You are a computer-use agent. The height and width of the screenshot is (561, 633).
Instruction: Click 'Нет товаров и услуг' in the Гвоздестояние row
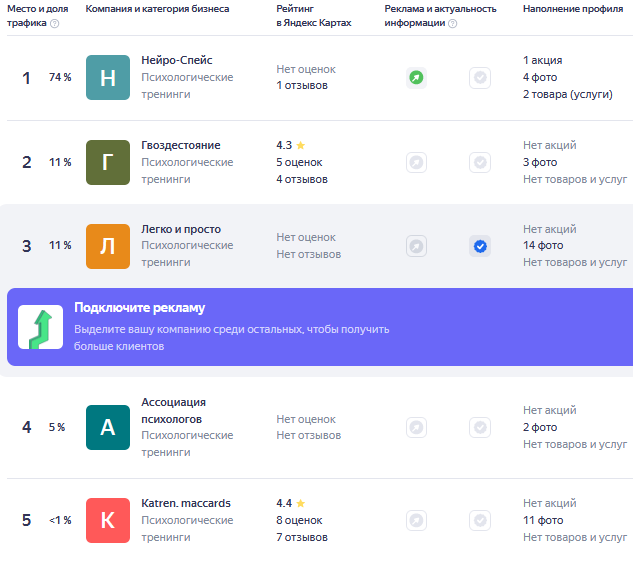[575, 179]
